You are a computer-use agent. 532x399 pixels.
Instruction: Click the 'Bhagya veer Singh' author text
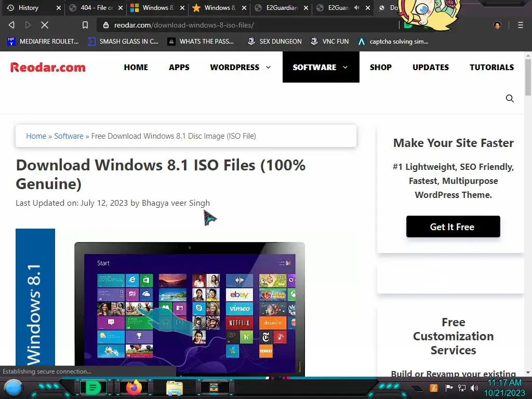tap(176, 203)
